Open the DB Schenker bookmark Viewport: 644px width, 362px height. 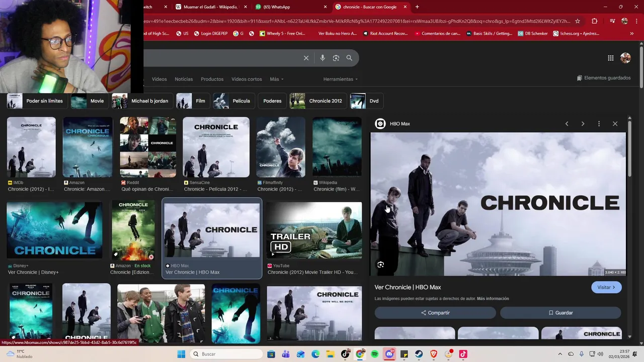point(532,34)
